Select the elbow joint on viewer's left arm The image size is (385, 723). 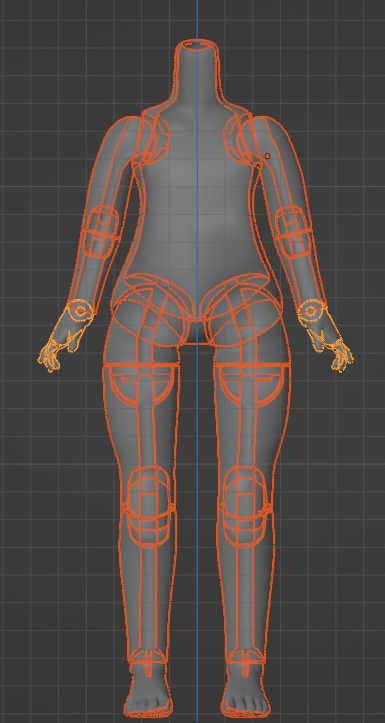pos(100,232)
